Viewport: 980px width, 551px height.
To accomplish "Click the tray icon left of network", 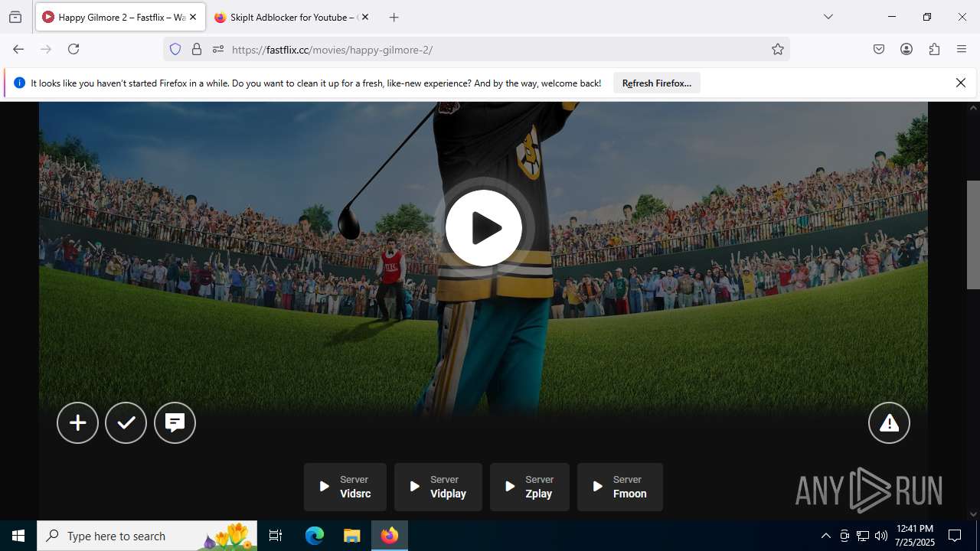I will (844, 536).
